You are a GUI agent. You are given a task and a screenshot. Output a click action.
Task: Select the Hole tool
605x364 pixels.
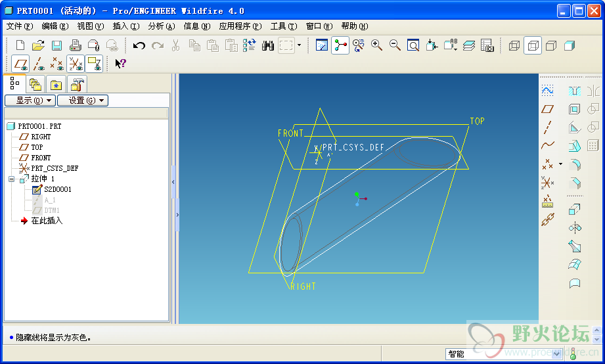(575, 91)
